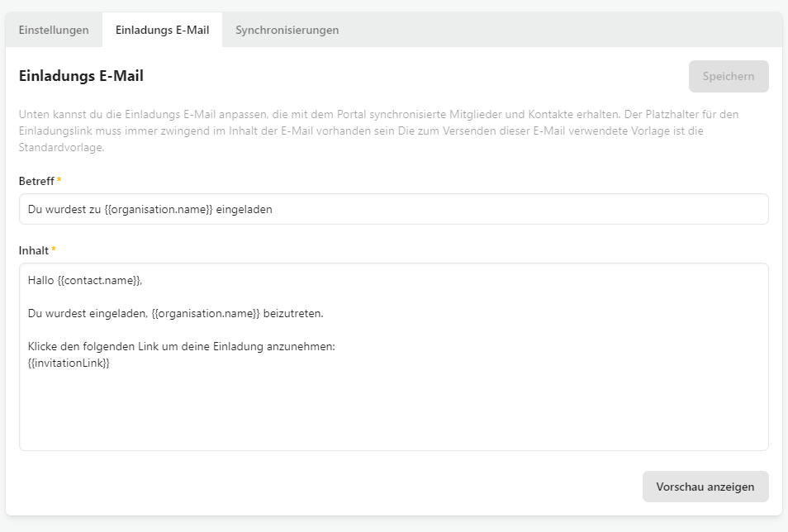Click the 'Einladungs E-Mail' section heading
Image resolution: width=788 pixels, height=532 pixels.
pyautogui.click(x=82, y=76)
